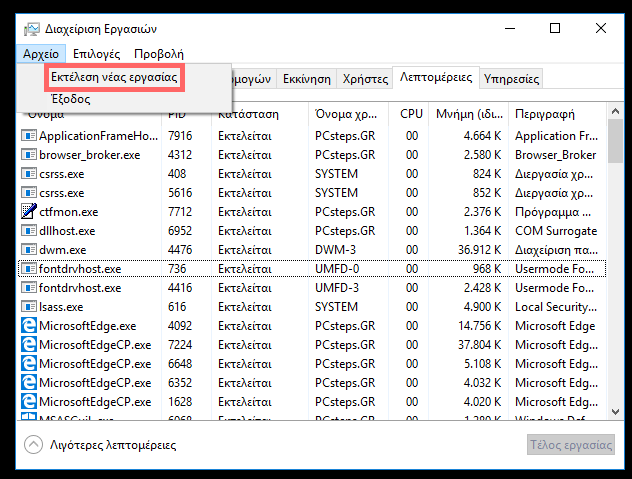
Task: Click the PID value 4476
Action: click(180, 250)
